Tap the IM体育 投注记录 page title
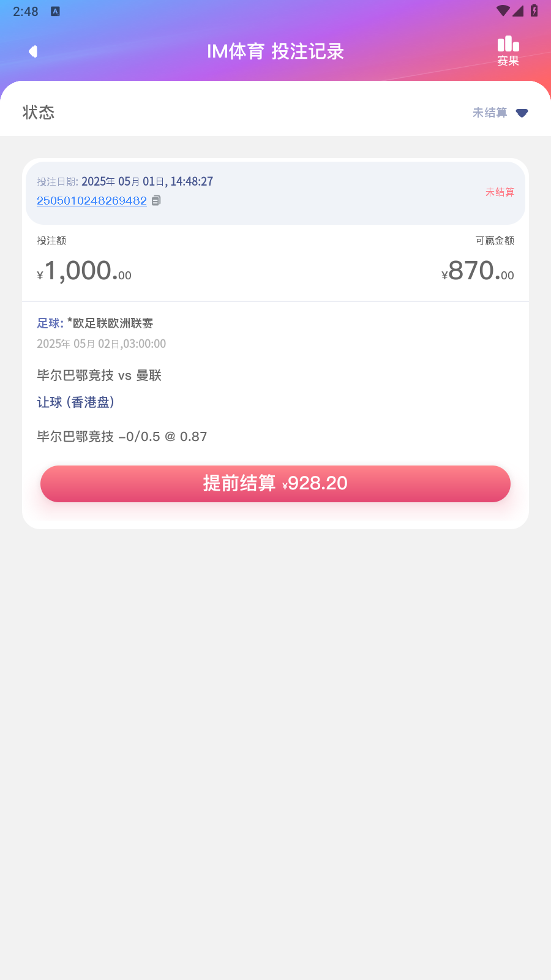Viewport: 551px width, 980px height. coord(275,51)
